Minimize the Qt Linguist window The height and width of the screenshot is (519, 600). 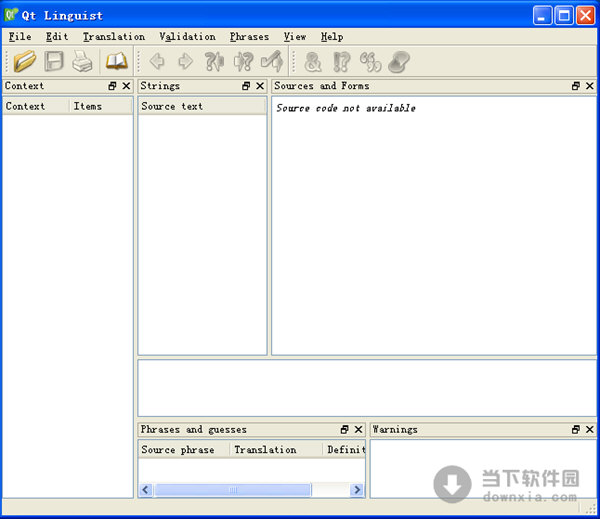click(x=543, y=16)
